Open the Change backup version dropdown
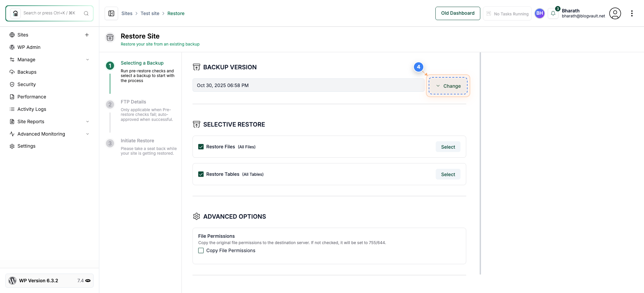644x293 pixels. (x=448, y=86)
